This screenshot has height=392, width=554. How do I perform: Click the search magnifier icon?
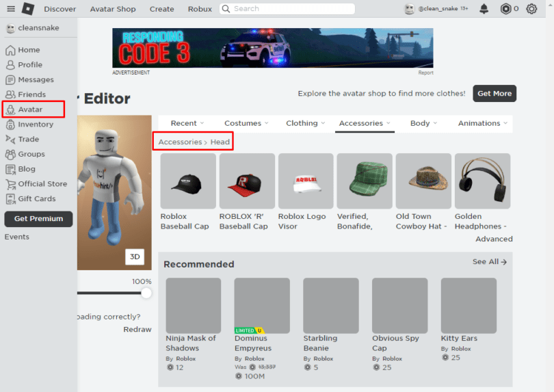(226, 8)
